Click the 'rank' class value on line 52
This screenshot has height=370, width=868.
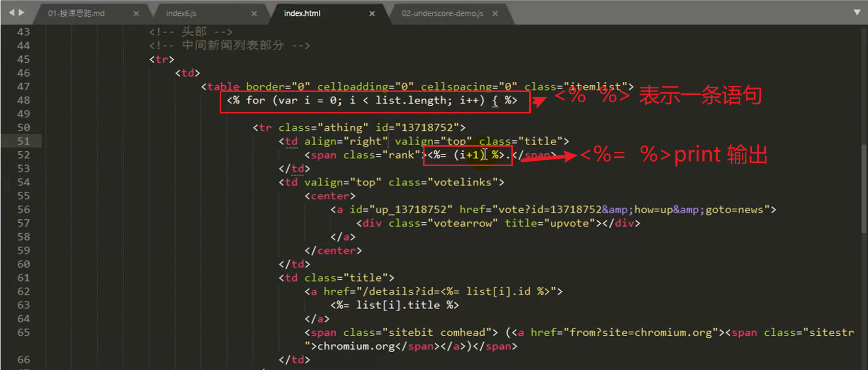click(x=401, y=155)
